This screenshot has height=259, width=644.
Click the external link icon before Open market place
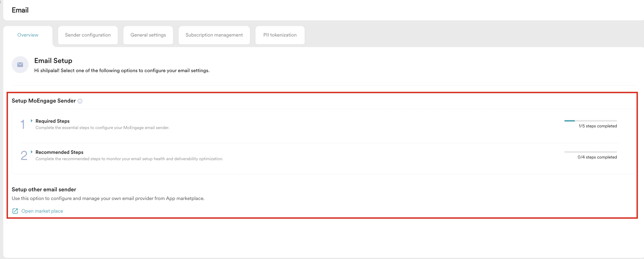click(15, 211)
